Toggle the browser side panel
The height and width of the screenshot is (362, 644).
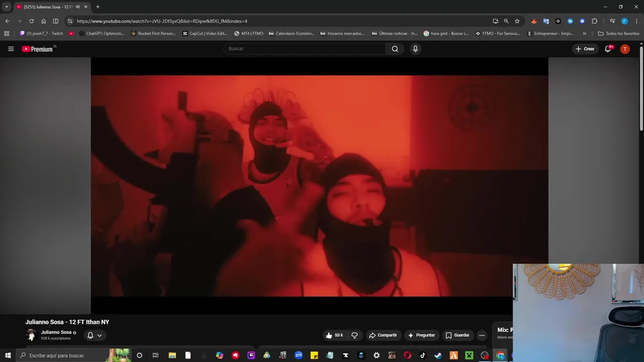click(x=55, y=21)
